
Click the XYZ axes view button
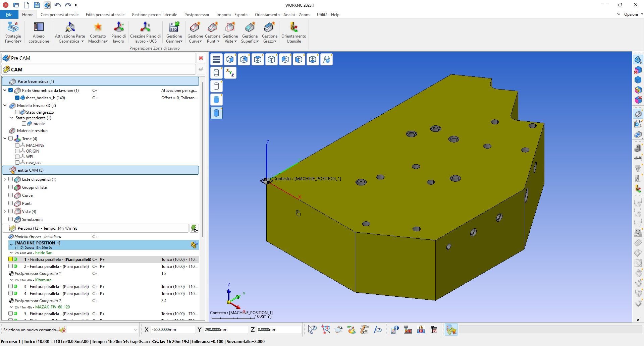point(230,73)
